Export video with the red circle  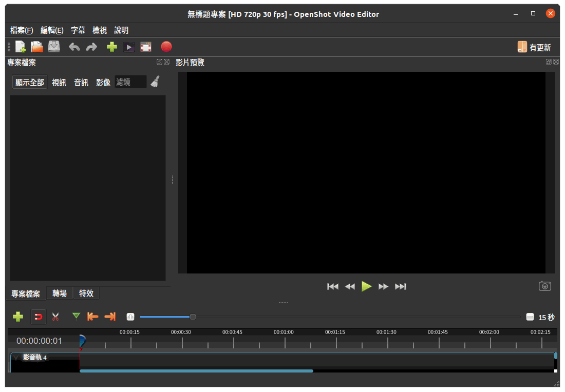coord(166,47)
